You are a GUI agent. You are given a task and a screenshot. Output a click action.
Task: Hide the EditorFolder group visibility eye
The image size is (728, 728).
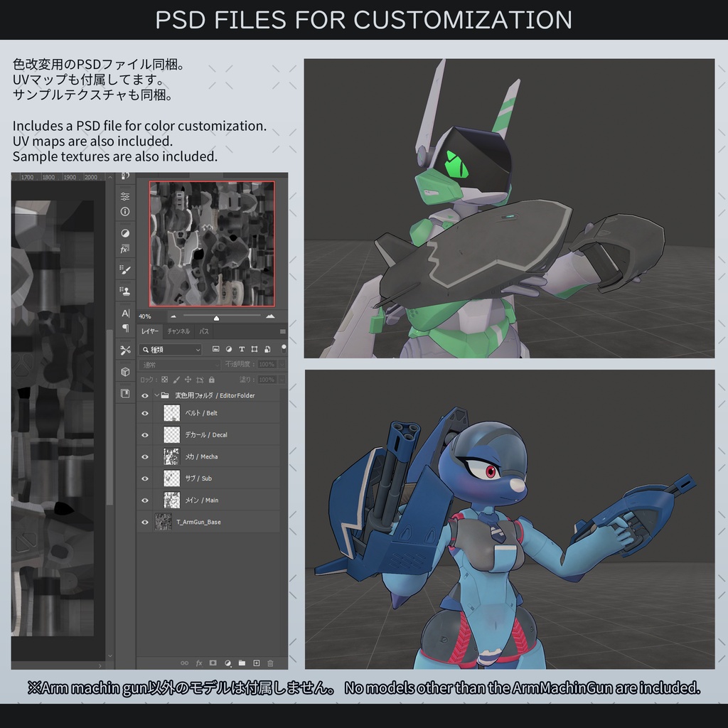click(145, 395)
